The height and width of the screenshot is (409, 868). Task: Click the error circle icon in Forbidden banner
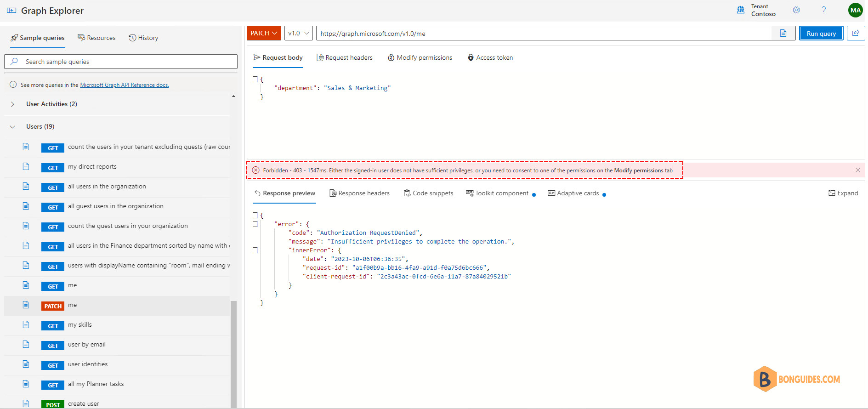coord(256,170)
